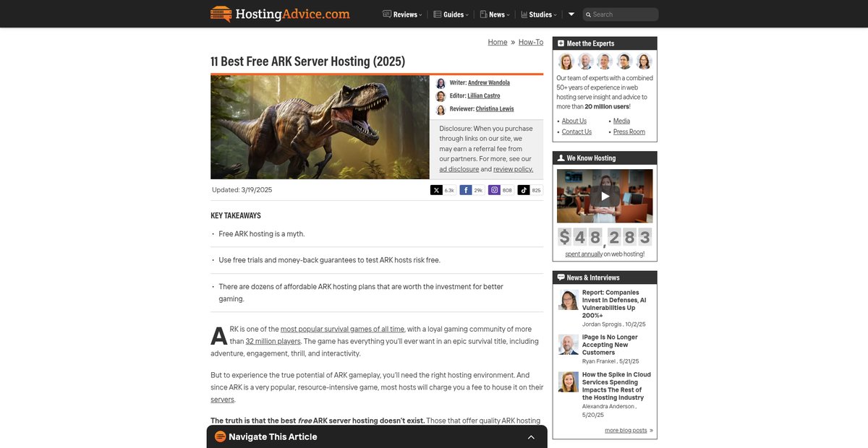Click the fifth expert's avatar
868x448 pixels.
pyautogui.click(x=644, y=61)
